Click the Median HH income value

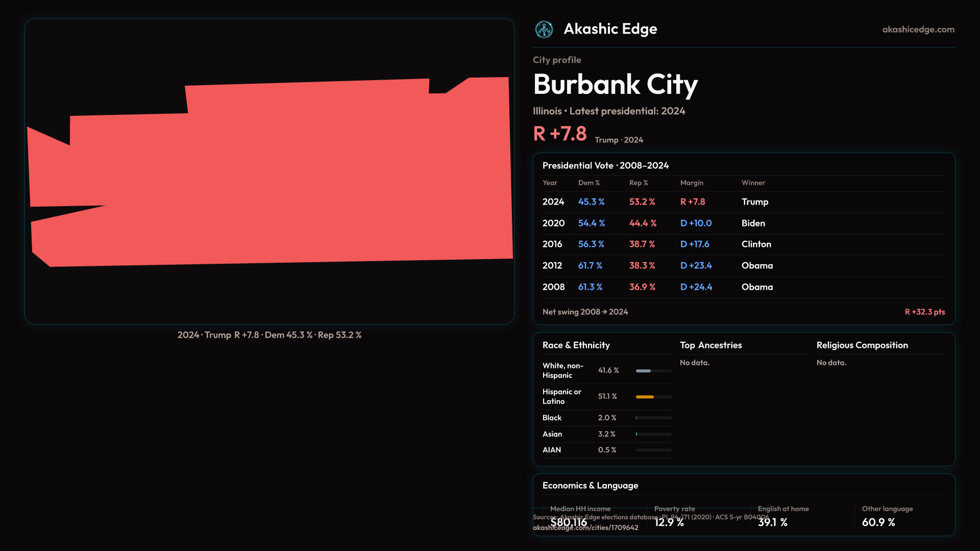click(x=569, y=522)
